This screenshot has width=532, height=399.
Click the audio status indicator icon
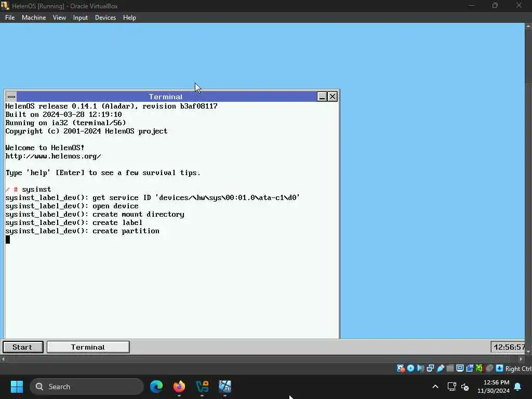[420, 368]
